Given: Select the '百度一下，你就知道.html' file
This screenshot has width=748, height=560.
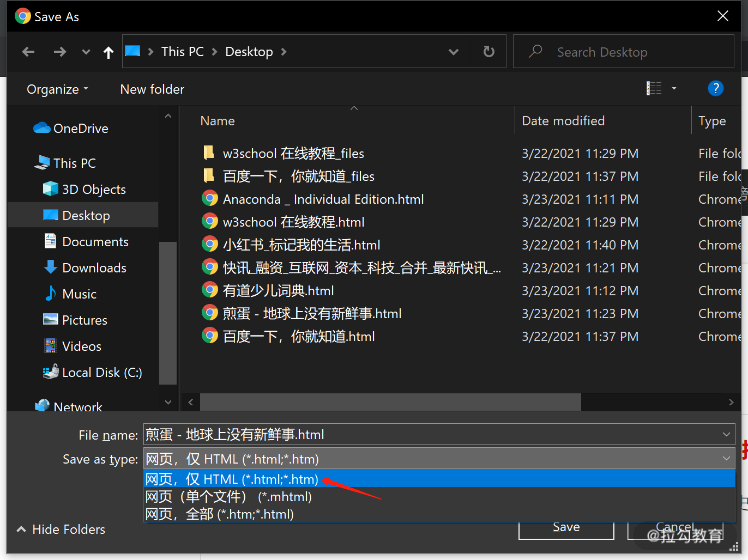Looking at the screenshot, I should [299, 337].
